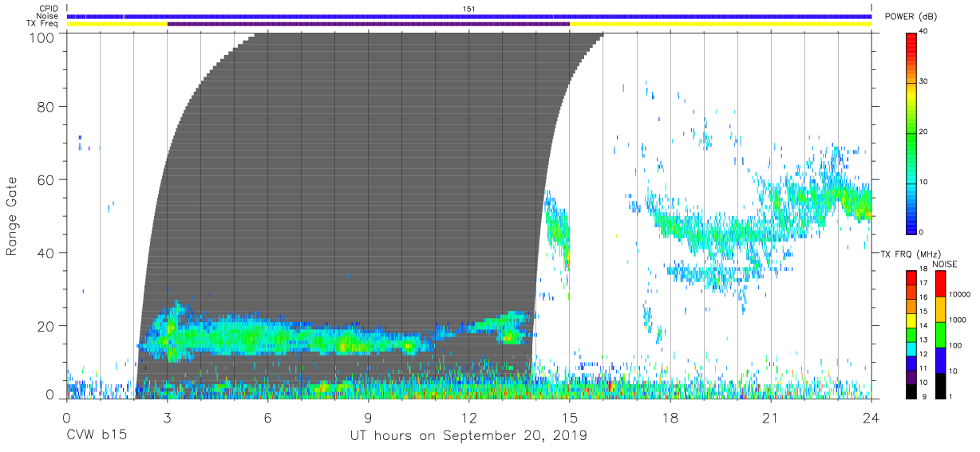Click the '21' hour tick label
This screenshot has width=980, height=452.
tap(771, 418)
